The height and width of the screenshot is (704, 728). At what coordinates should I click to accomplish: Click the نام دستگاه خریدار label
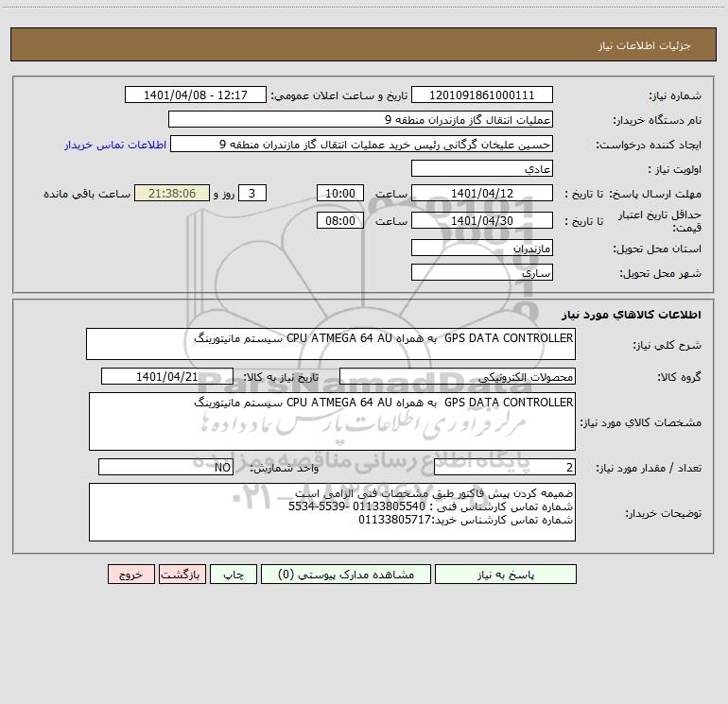(657, 120)
